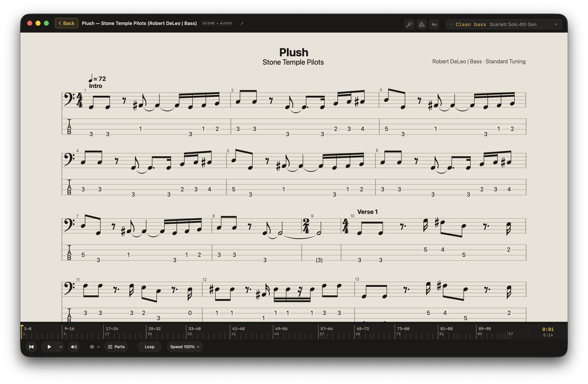Click the Plush song title heading
This screenshot has height=384, width=588.
(294, 52)
